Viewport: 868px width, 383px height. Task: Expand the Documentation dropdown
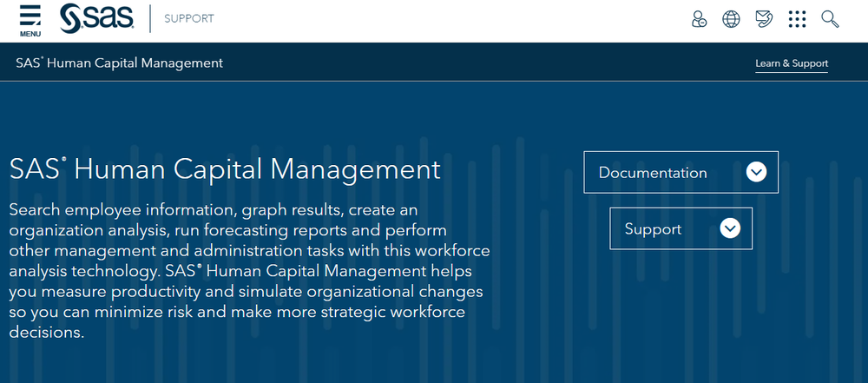click(x=681, y=172)
